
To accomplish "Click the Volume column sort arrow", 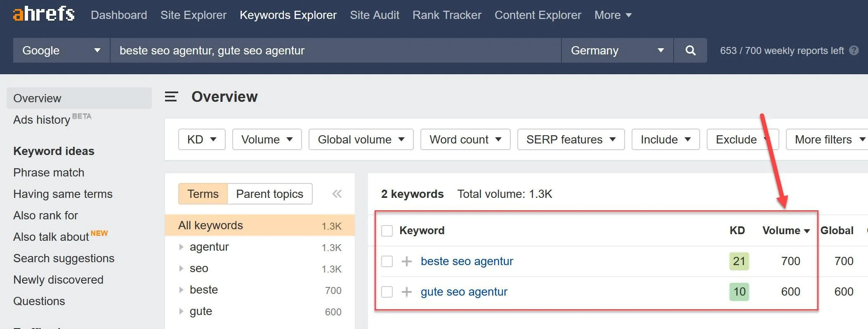I will click(x=807, y=231).
